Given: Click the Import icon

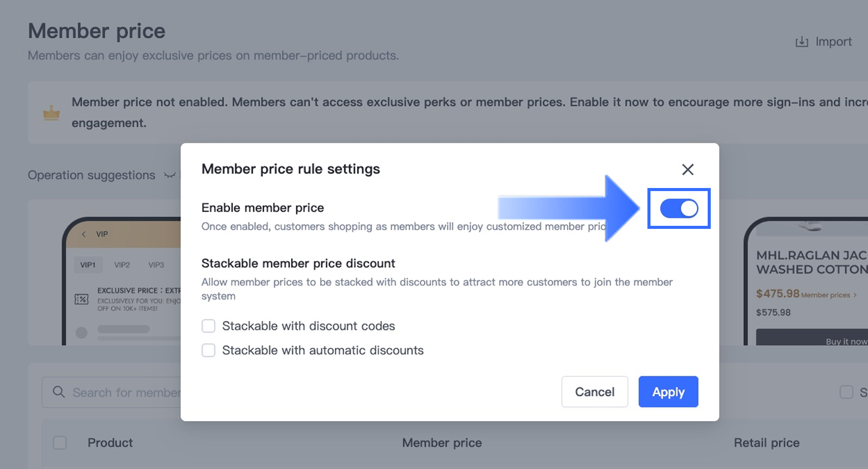Looking at the screenshot, I should 802,42.
